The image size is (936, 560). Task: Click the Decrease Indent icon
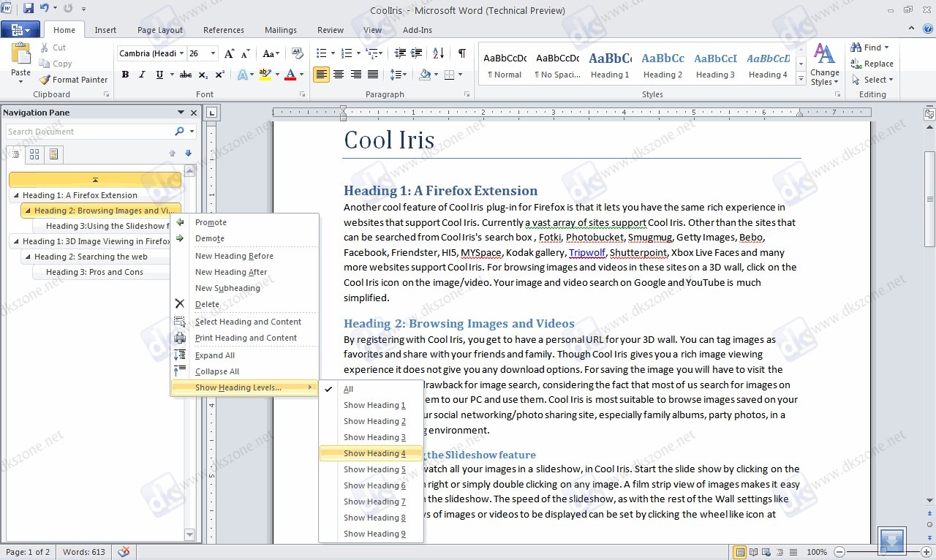pyautogui.click(x=400, y=53)
